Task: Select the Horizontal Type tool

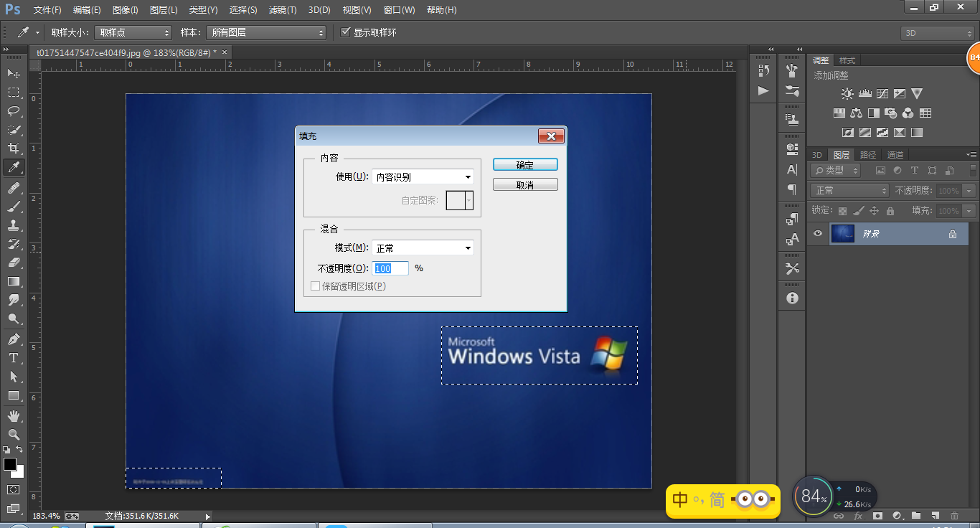Action: tap(14, 358)
